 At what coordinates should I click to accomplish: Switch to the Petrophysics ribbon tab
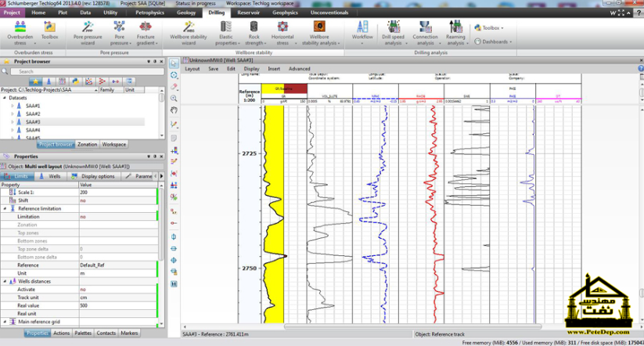(x=149, y=13)
